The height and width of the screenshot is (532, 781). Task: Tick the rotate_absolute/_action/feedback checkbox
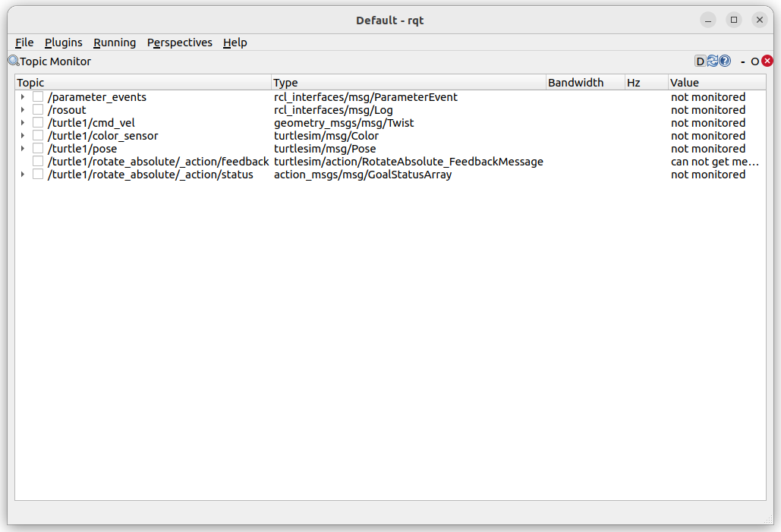click(x=38, y=162)
